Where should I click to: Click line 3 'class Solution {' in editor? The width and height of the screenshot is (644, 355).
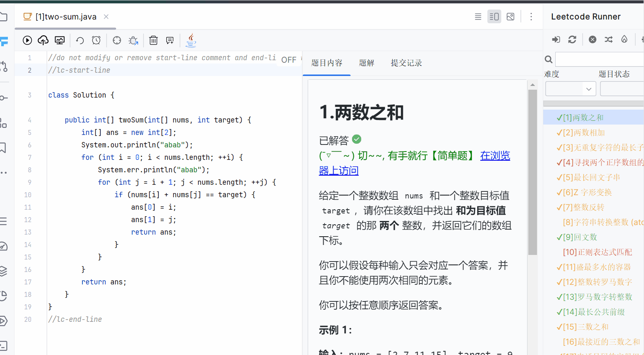tap(81, 95)
